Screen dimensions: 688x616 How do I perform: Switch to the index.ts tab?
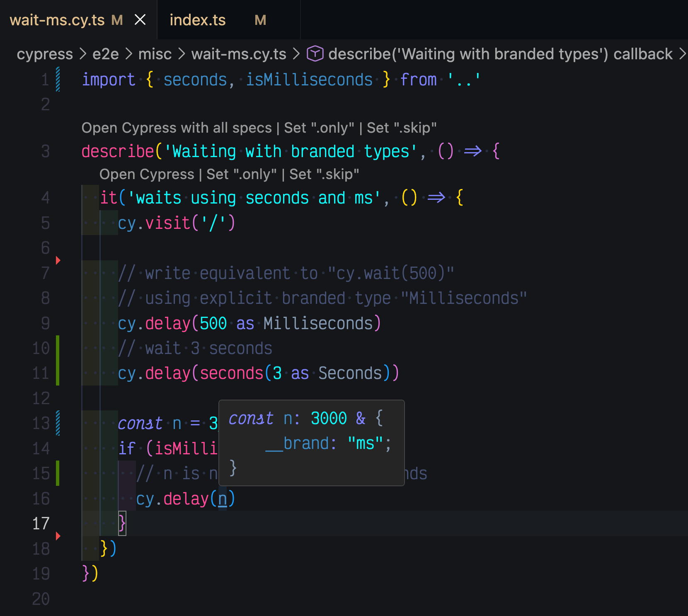point(198,20)
